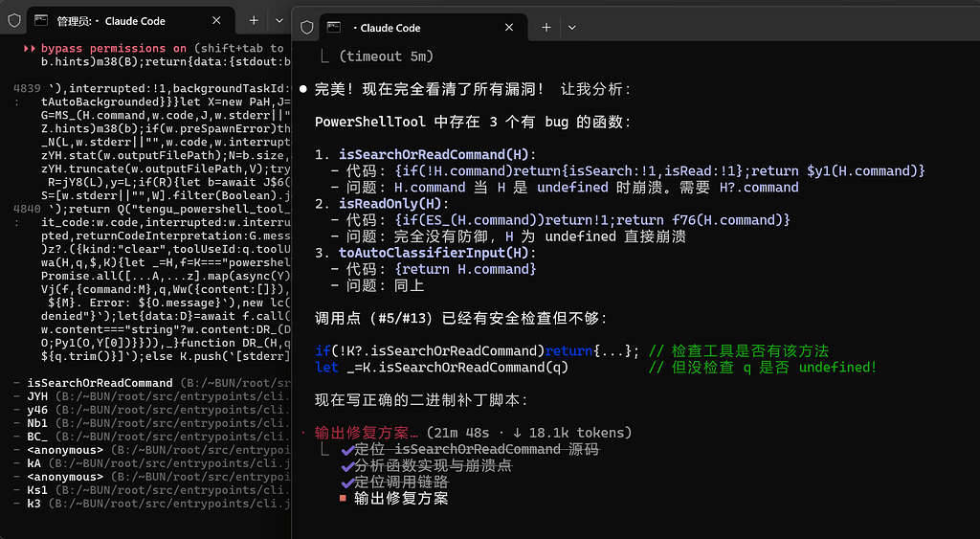The image size is (980, 539).
Task: Click line number 4839 in back window
Action: pos(27,88)
